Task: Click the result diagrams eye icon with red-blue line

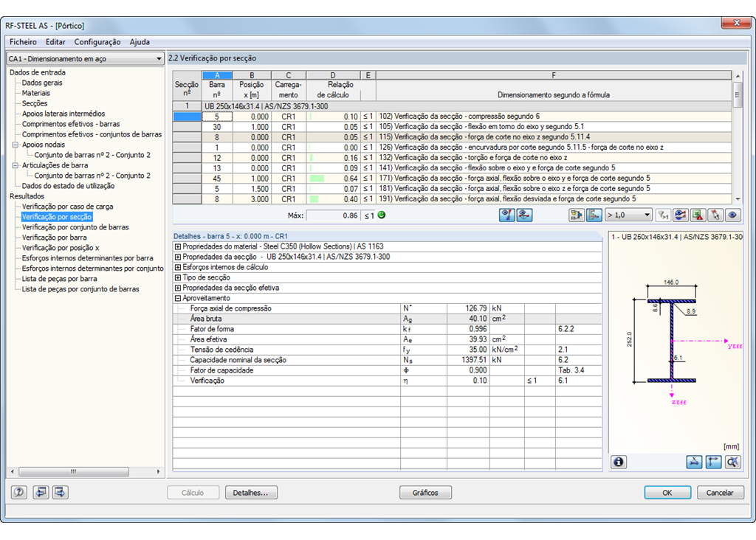Action: 506,215
